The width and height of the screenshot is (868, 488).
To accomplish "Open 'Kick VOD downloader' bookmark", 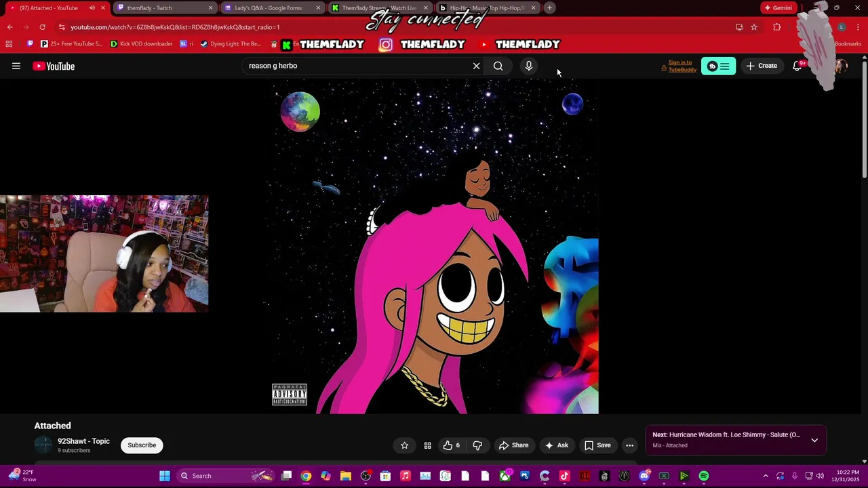I will 141,44.
